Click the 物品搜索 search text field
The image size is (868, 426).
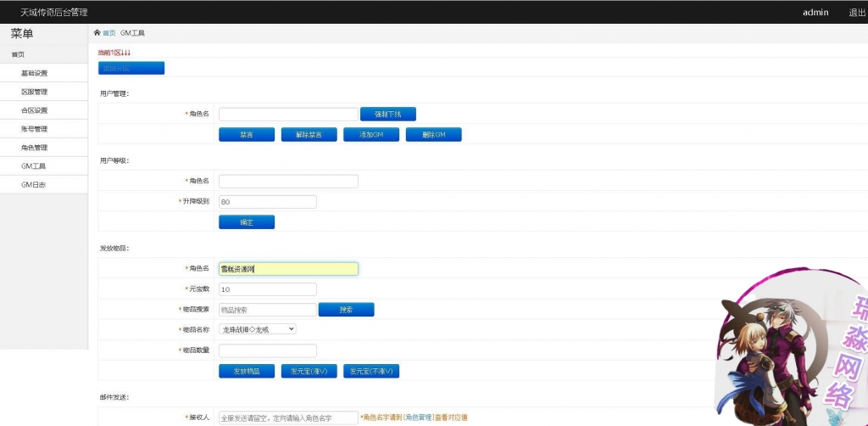(x=268, y=310)
